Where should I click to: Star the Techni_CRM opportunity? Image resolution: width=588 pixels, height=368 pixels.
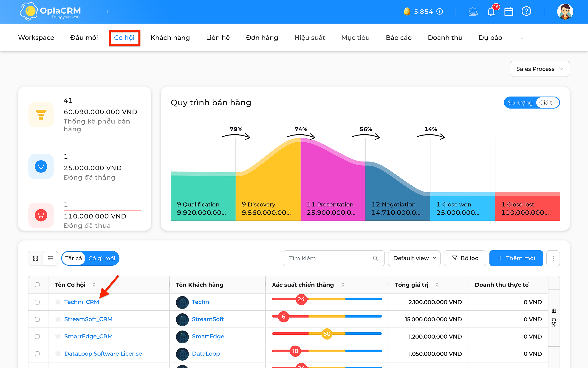[58, 302]
